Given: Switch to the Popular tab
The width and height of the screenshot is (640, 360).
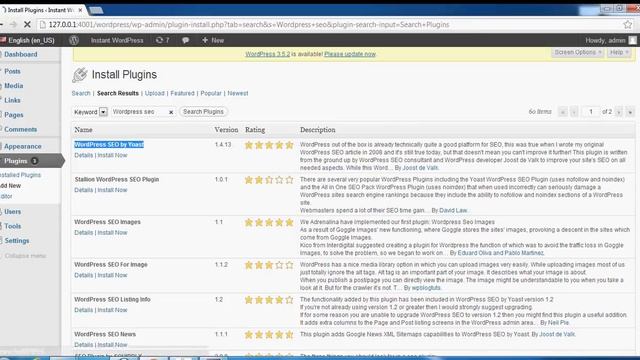Looking at the screenshot, I should click(x=211, y=93).
